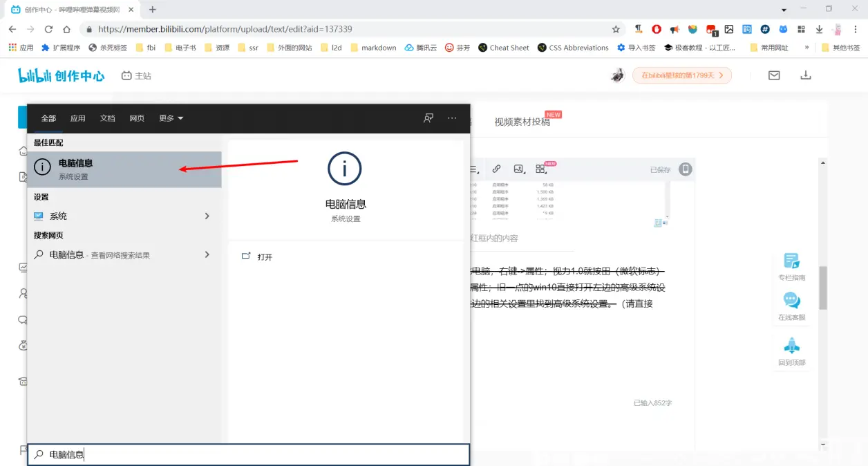Insert a link with the editor link icon
Screen dimensions: 868x466
coord(496,169)
